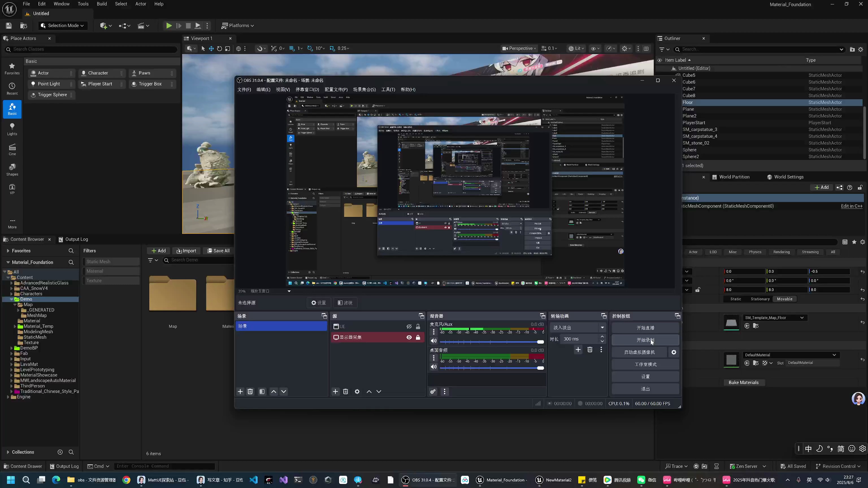Open the 文件(F) menu in OBS
The height and width of the screenshot is (488, 868).
coord(244,90)
